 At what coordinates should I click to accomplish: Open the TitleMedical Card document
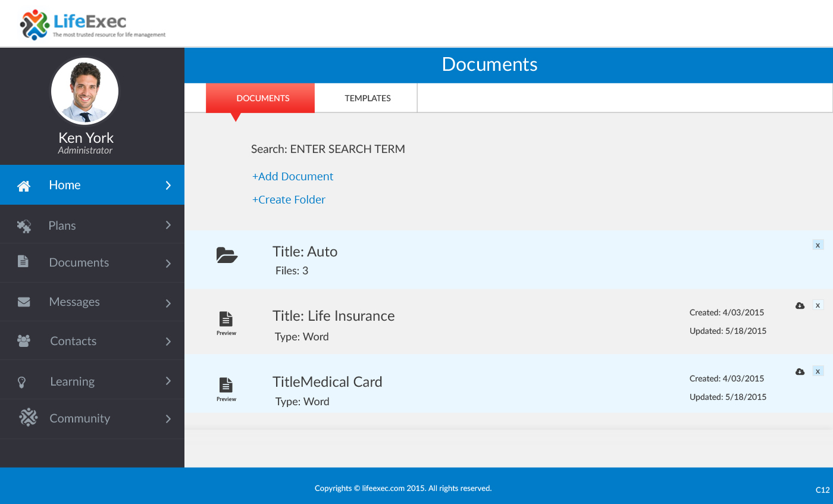coord(327,382)
